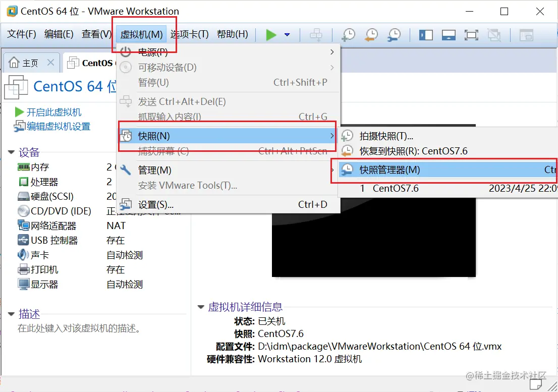Enter full screen mode via toolbar icon

[x=472, y=35]
